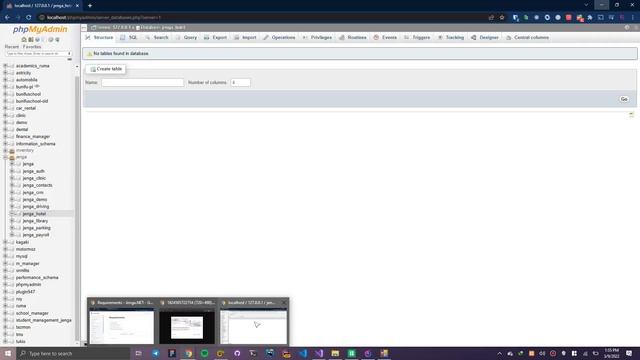Open the Privileges tab
The image size is (640, 360).
[x=317, y=38]
